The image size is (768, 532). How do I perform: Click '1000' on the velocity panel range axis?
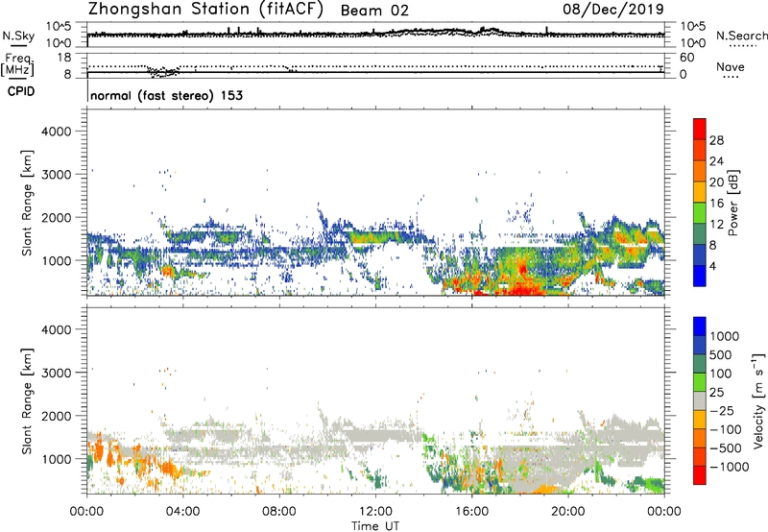[57, 459]
